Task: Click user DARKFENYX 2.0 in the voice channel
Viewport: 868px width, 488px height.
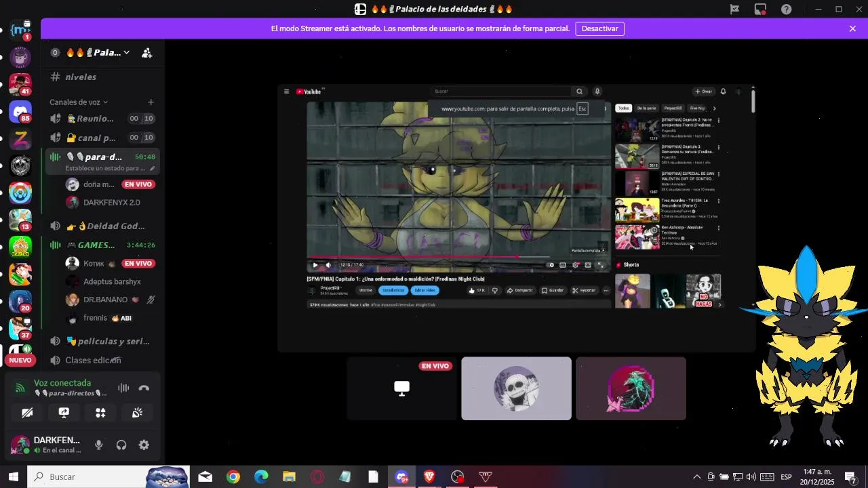Action: pos(111,203)
